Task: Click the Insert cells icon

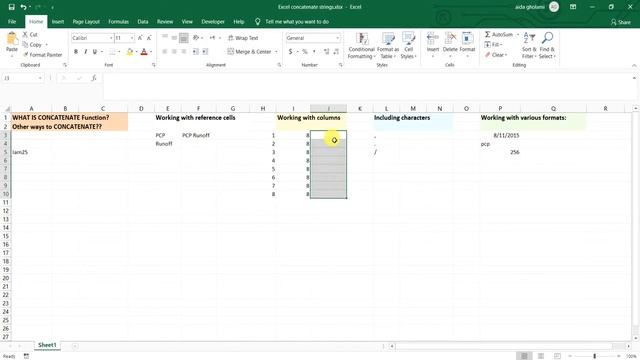Action: [x=433, y=39]
